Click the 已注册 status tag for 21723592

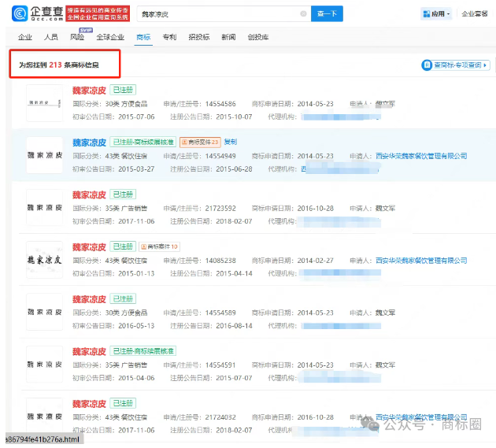click(123, 194)
